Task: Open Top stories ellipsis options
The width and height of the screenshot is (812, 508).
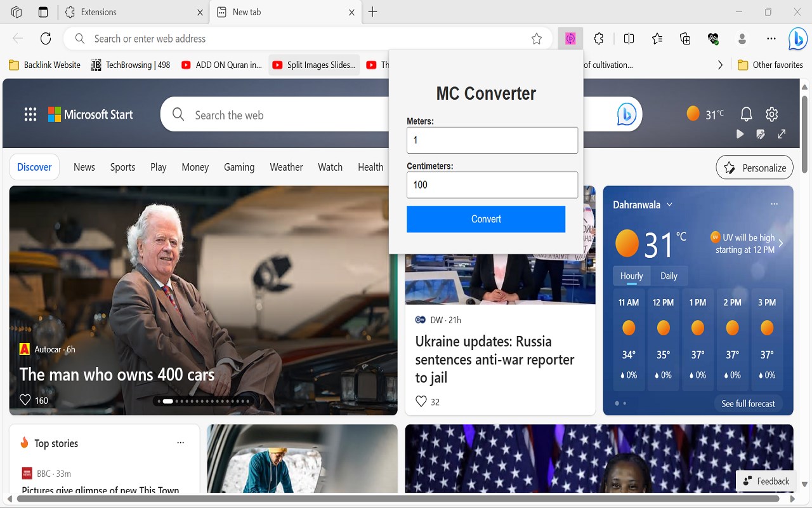Action: pyautogui.click(x=181, y=443)
